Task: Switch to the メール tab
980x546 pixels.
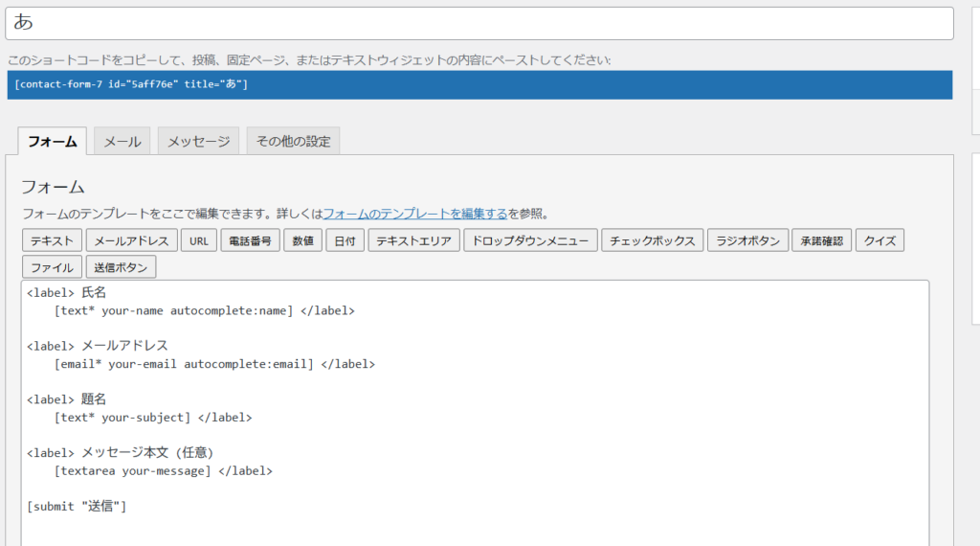Action: click(122, 142)
